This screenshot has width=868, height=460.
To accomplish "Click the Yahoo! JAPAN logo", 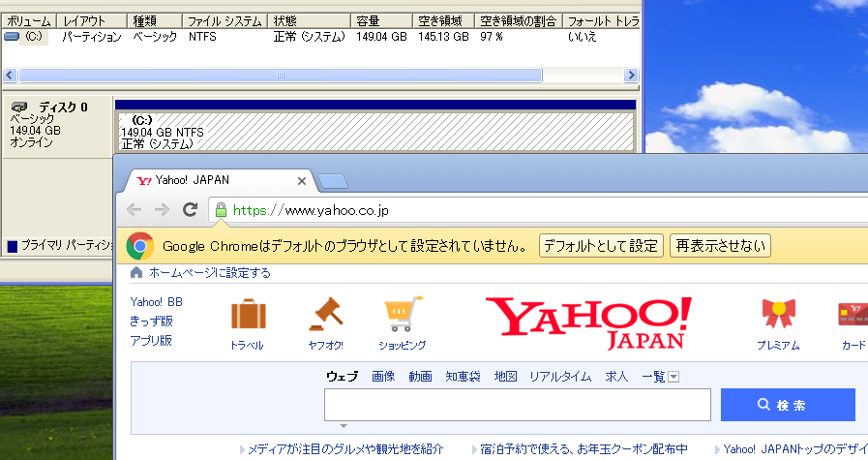I will pos(589,323).
